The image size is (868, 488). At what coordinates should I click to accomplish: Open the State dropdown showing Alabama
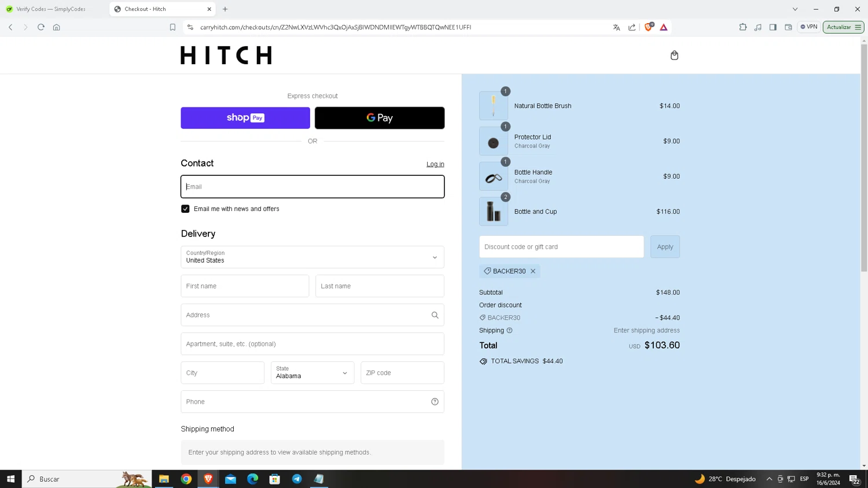click(312, 373)
